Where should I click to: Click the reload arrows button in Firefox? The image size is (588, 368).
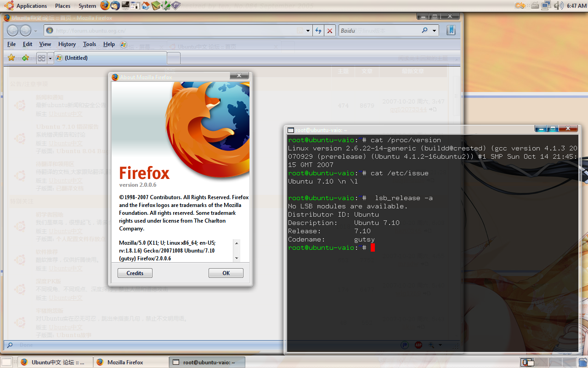[x=318, y=31]
